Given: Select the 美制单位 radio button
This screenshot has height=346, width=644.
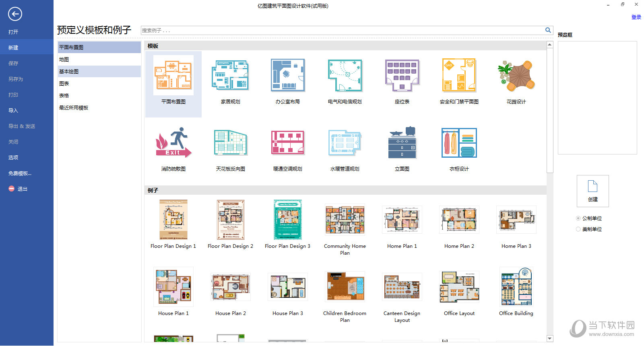Looking at the screenshot, I should tap(578, 229).
